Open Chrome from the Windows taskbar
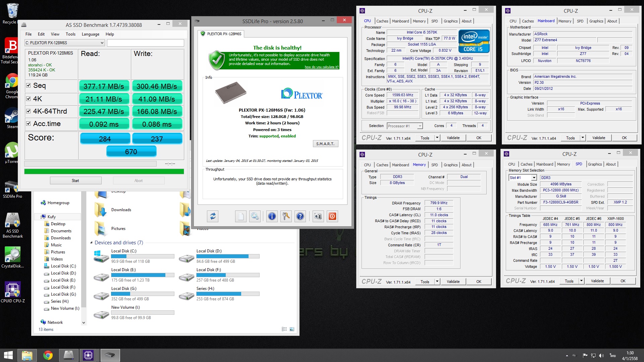The image size is (644, 362). (x=48, y=355)
